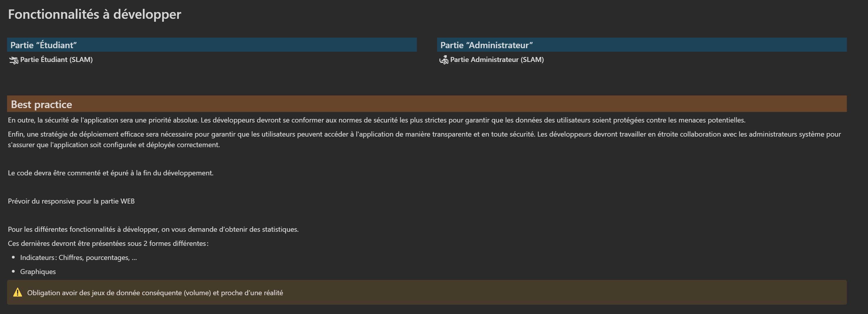Open the Partie Étudiant (SLAM) page link
The height and width of the screenshot is (314, 868).
coord(56,60)
